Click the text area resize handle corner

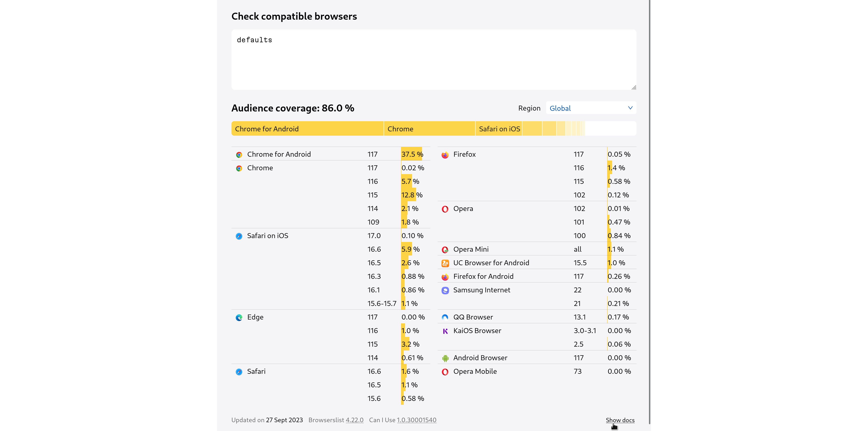pos(634,87)
